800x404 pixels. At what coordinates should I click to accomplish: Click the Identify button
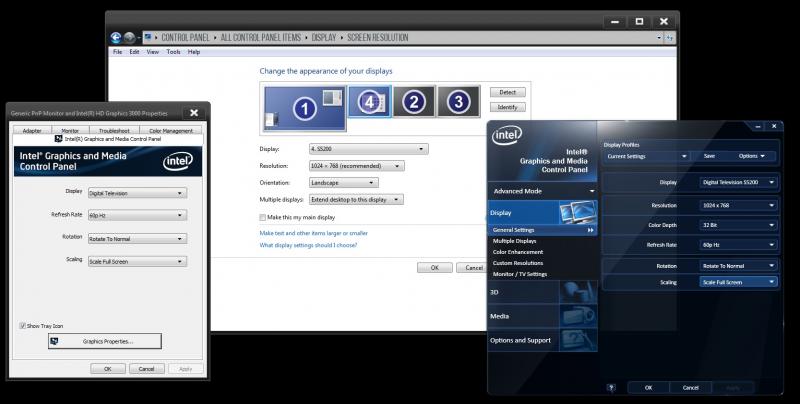[x=508, y=107]
